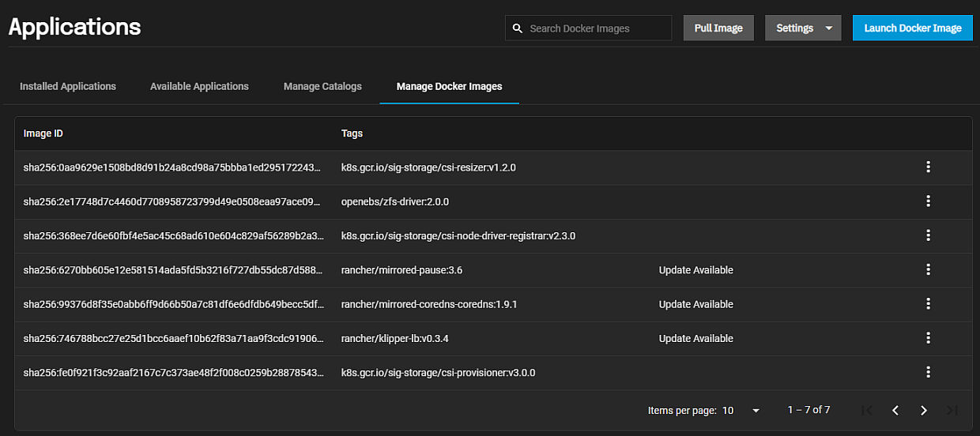Viewport: 980px width, 436px height.
Task: Open three-dot menu for openebs/zfs-driver row
Action: 928,201
